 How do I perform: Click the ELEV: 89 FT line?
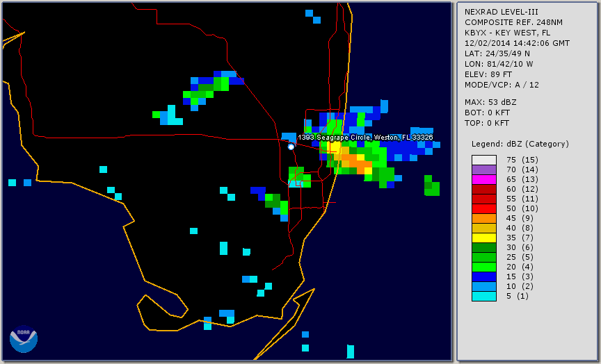pos(488,74)
